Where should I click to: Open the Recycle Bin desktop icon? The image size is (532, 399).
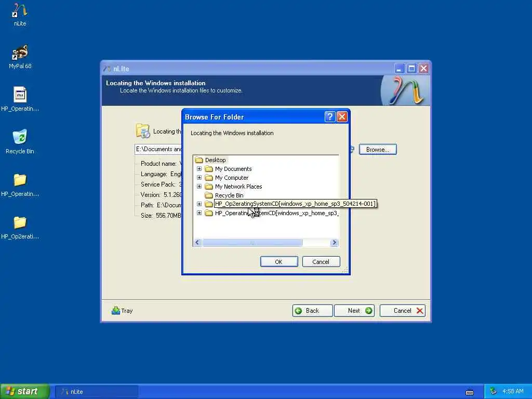point(20,142)
